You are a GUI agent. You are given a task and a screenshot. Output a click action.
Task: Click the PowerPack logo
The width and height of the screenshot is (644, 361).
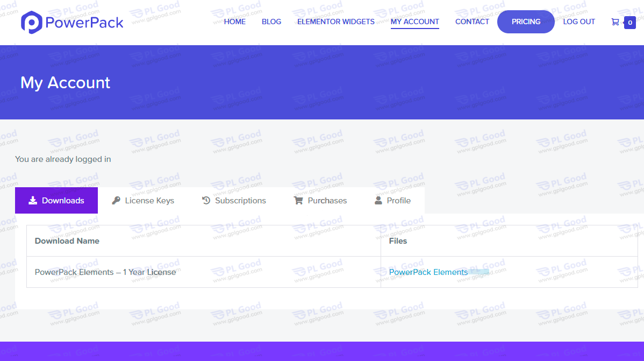tap(72, 22)
